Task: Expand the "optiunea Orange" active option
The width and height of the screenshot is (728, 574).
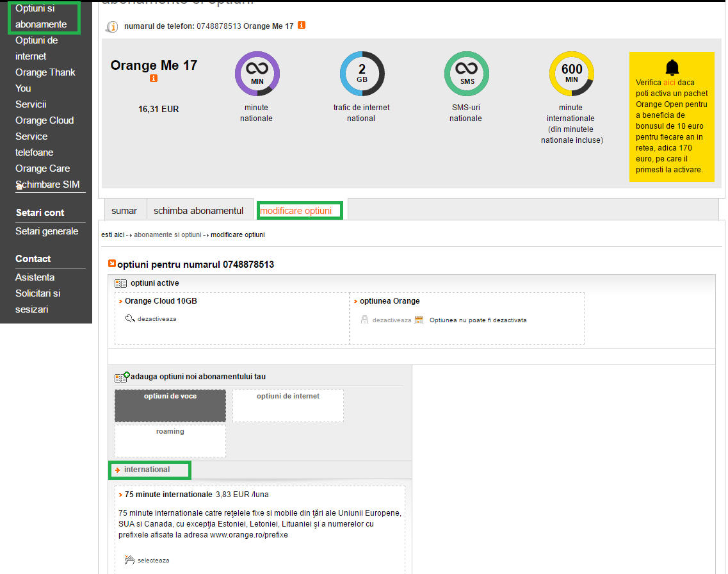Action: tap(389, 301)
